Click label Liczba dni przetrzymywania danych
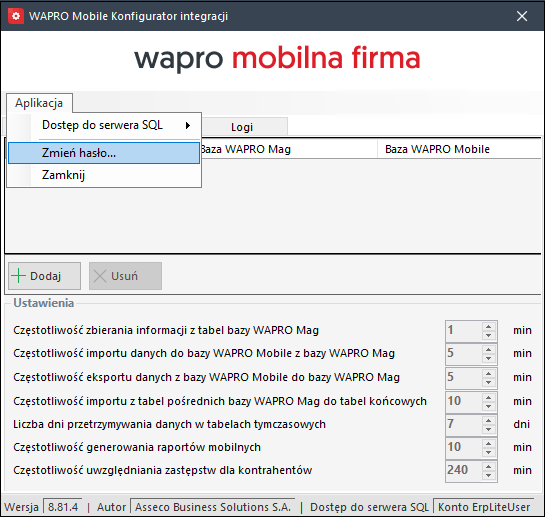 tap(169, 425)
